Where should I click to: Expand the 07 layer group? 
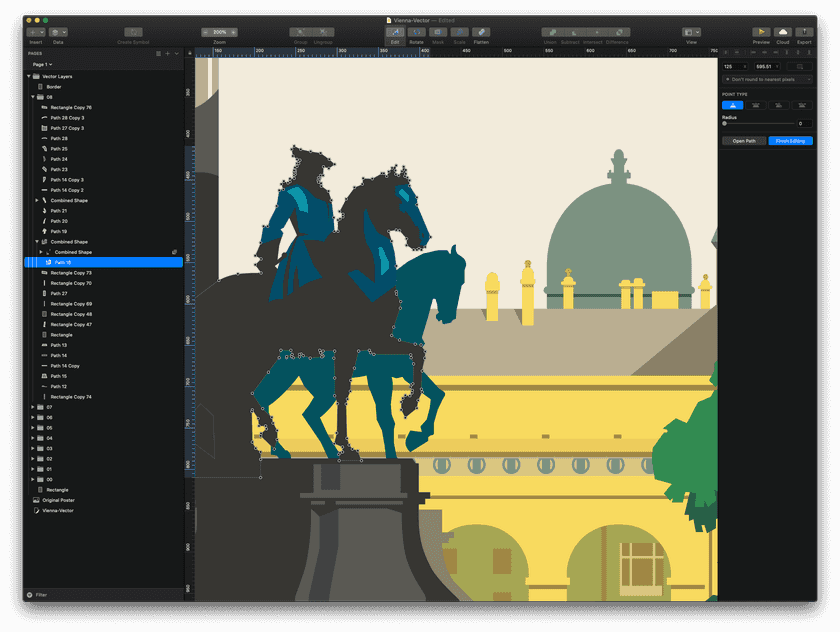tap(31, 408)
